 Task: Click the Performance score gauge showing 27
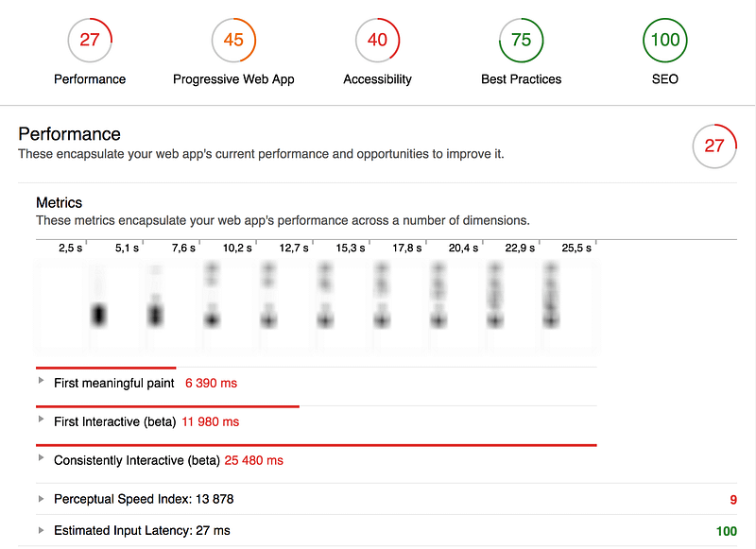90,40
